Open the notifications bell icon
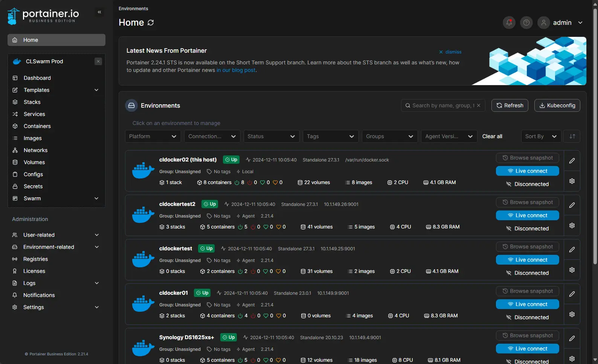The image size is (598, 364). (x=509, y=23)
